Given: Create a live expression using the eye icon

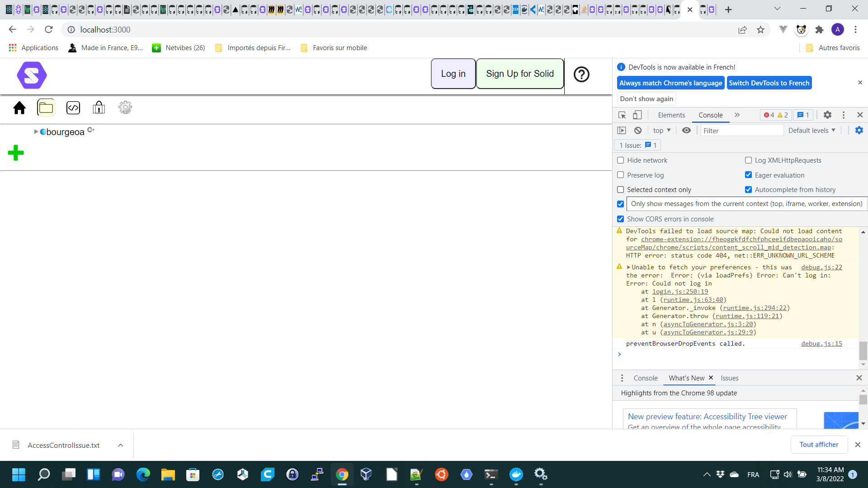Looking at the screenshot, I should (x=686, y=130).
